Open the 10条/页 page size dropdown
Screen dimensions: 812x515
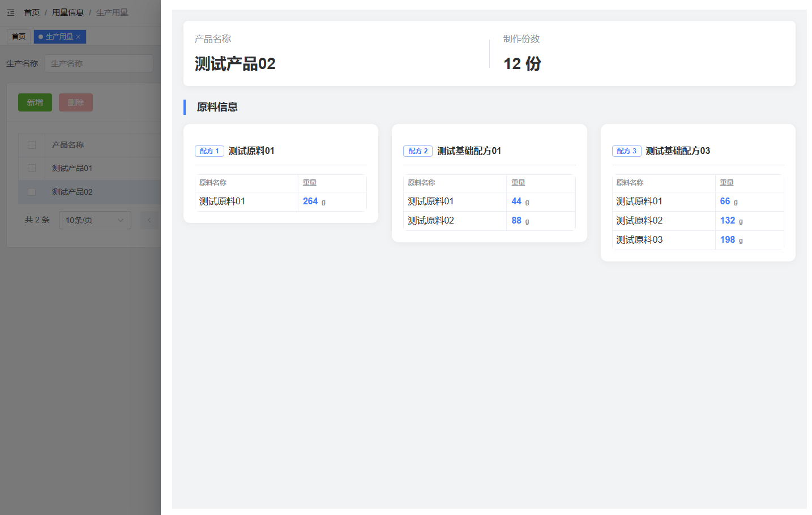coord(95,220)
